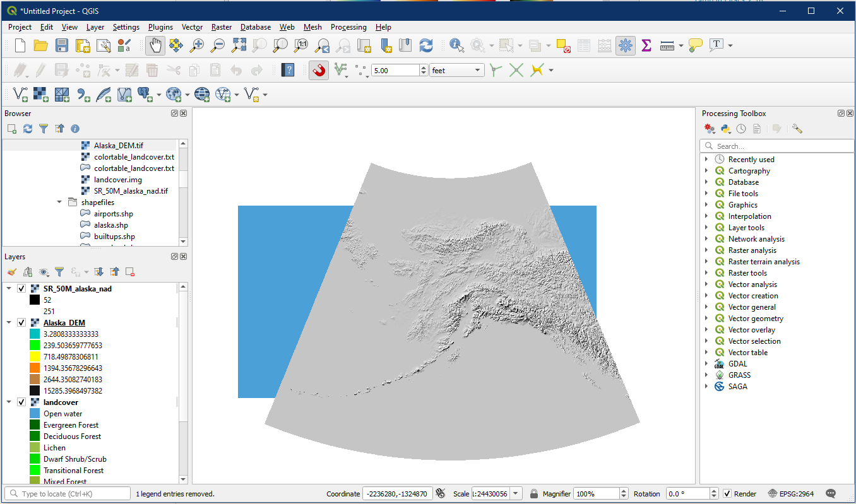Select the Pan Map hand tool
Viewport: 856px width, 504px height.
pos(155,45)
